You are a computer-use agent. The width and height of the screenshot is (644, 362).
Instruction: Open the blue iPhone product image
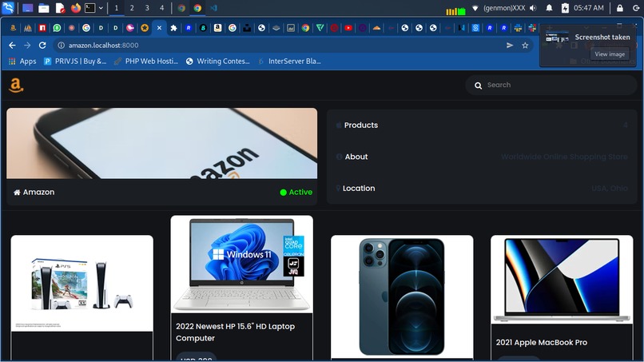tap(402, 296)
